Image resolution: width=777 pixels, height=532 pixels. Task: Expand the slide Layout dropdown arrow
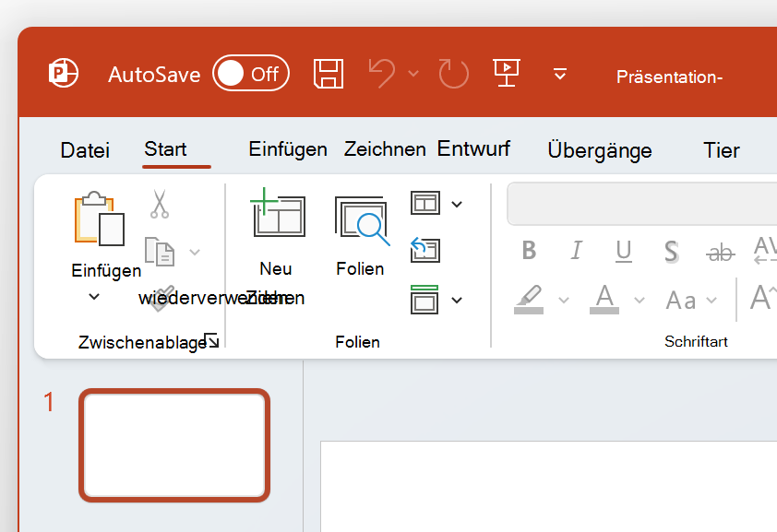click(457, 204)
